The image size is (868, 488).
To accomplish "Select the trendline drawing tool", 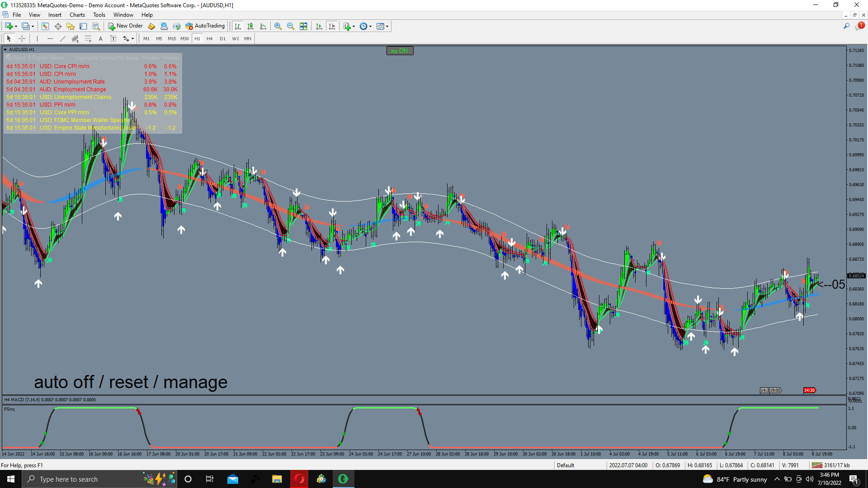I will [63, 39].
